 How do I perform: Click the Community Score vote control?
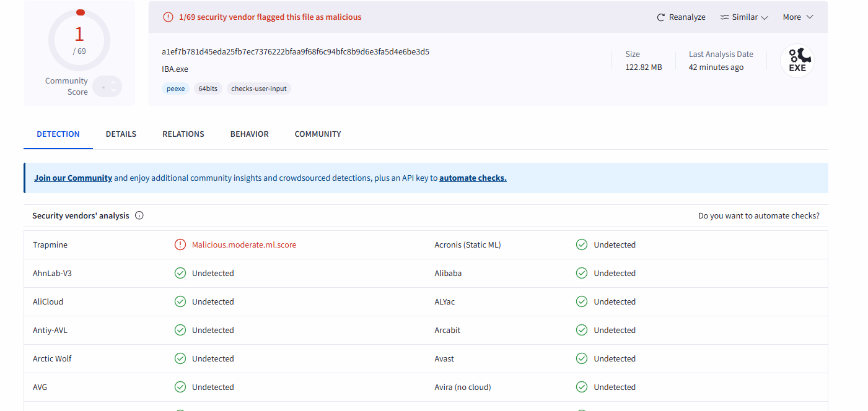(108, 87)
